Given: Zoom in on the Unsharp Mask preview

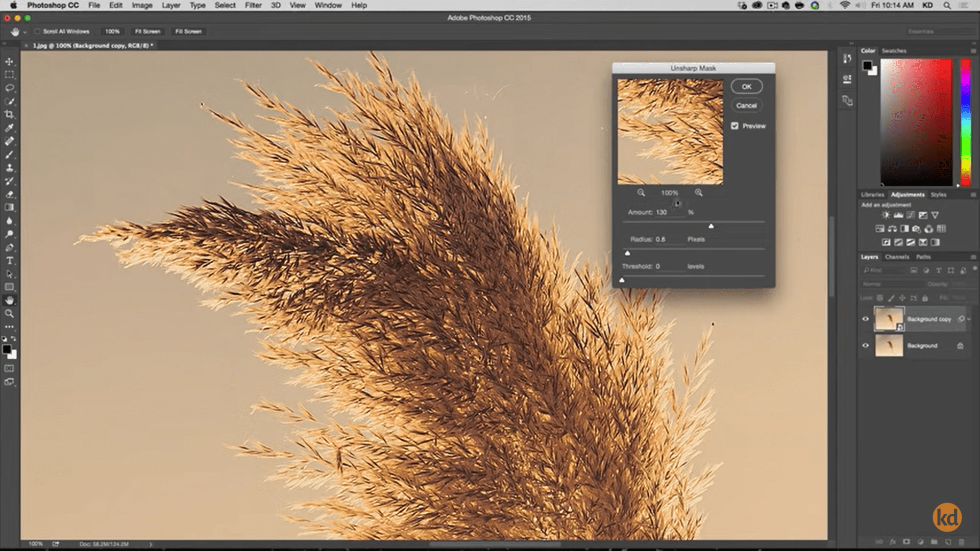Looking at the screenshot, I should [x=698, y=193].
